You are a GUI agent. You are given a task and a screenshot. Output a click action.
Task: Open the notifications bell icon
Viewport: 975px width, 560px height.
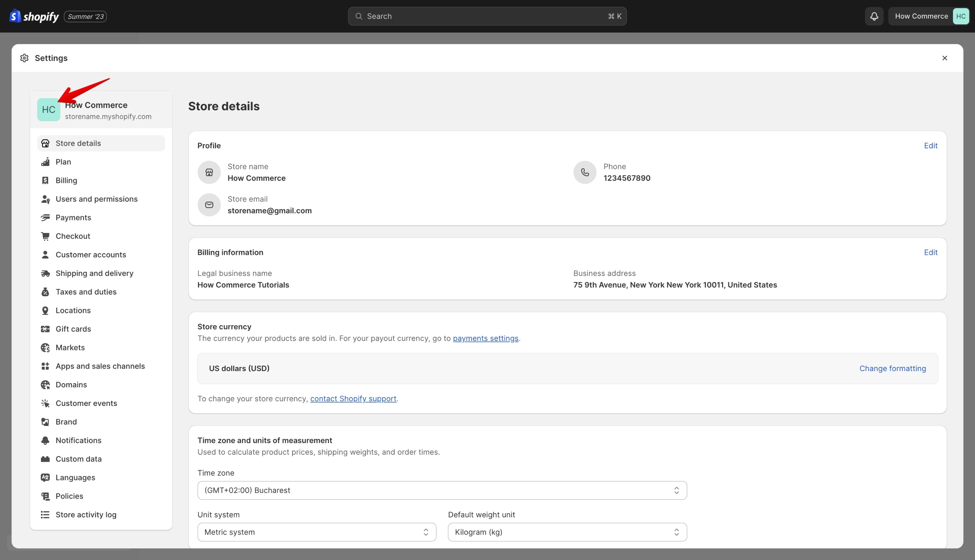(x=874, y=16)
